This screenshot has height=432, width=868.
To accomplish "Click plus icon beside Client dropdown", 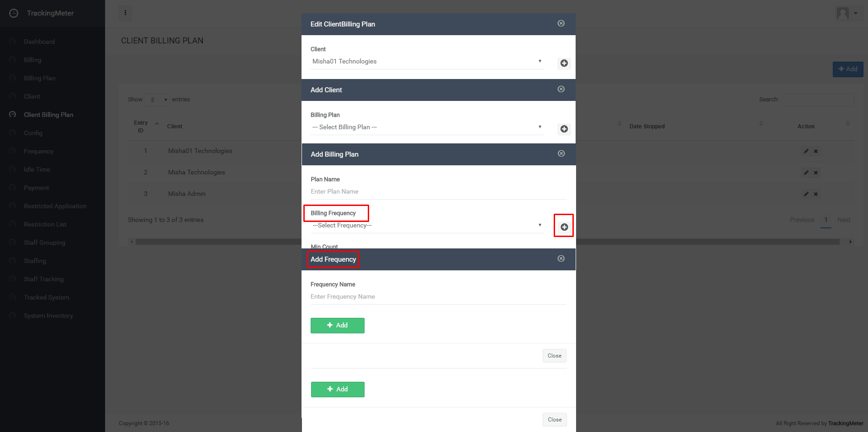I will [564, 63].
